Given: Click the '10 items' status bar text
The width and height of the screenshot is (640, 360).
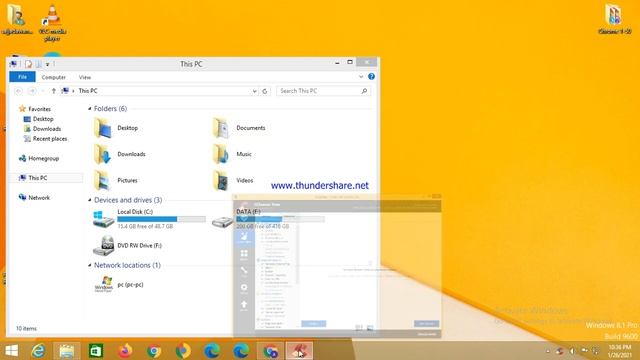Looking at the screenshot, I should click(27, 328).
